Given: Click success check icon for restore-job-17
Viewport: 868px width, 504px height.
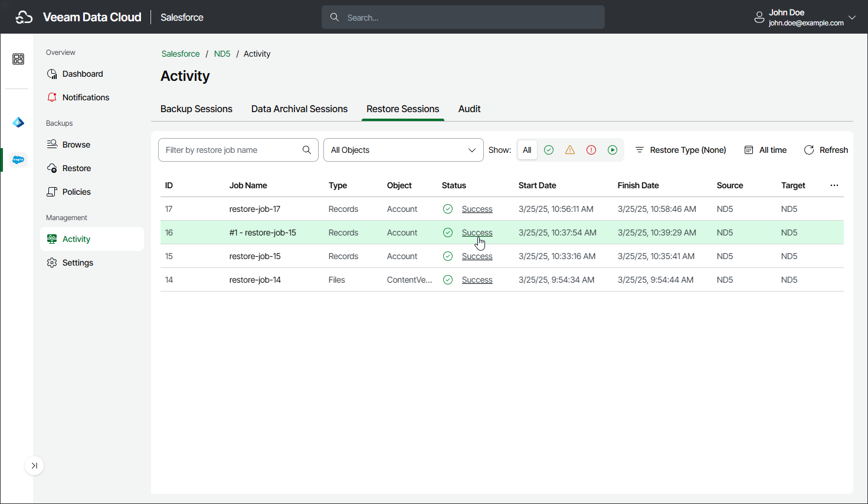Looking at the screenshot, I should [448, 209].
